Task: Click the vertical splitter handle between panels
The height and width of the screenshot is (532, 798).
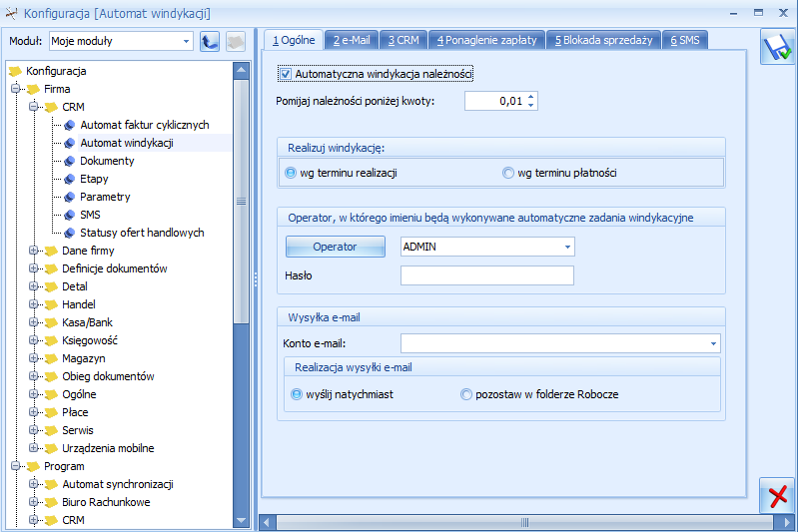Action: [256, 278]
